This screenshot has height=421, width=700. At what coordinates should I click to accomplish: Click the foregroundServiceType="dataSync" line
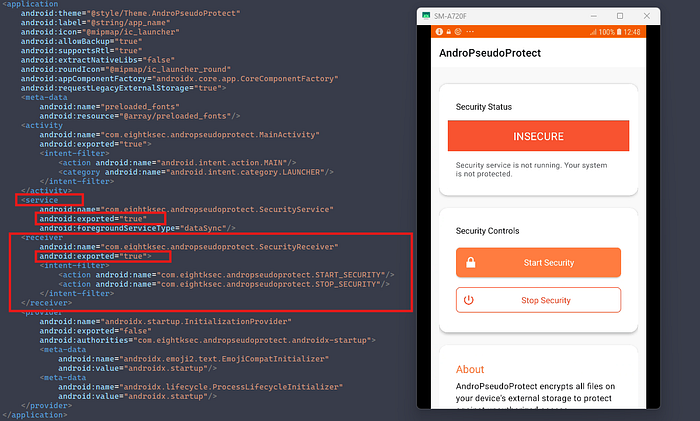[x=137, y=228]
